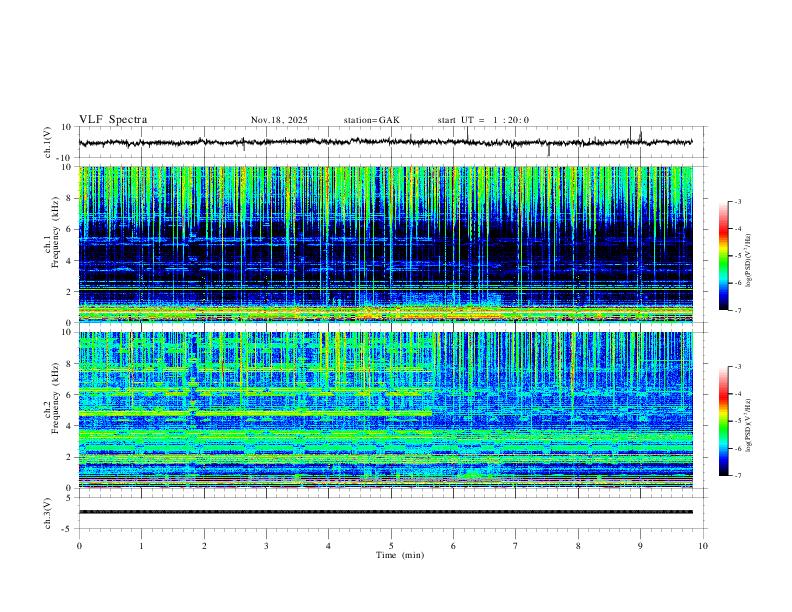Click time axis tick label "10"
Viewport: 792px width, 612px height.
(703, 546)
